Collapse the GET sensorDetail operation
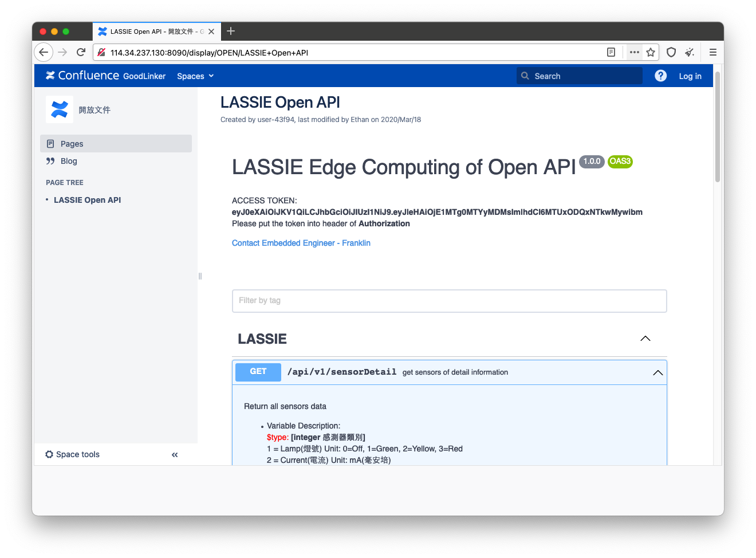Viewport: 756px width, 558px height. (x=658, y=372)
